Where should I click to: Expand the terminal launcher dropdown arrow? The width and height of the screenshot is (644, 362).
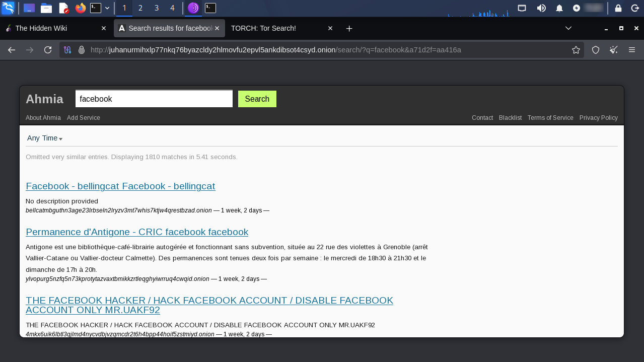point(107,8)
